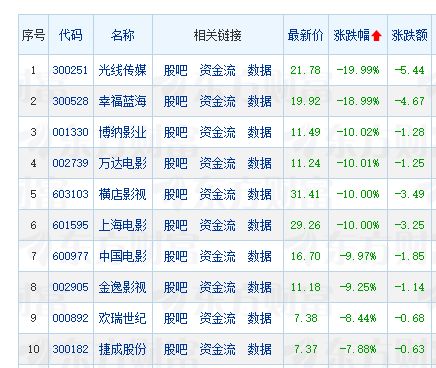Open 资金流 for 上海电影
The height and width of the screenshot is (368, 436).
(x=217, y=225)
